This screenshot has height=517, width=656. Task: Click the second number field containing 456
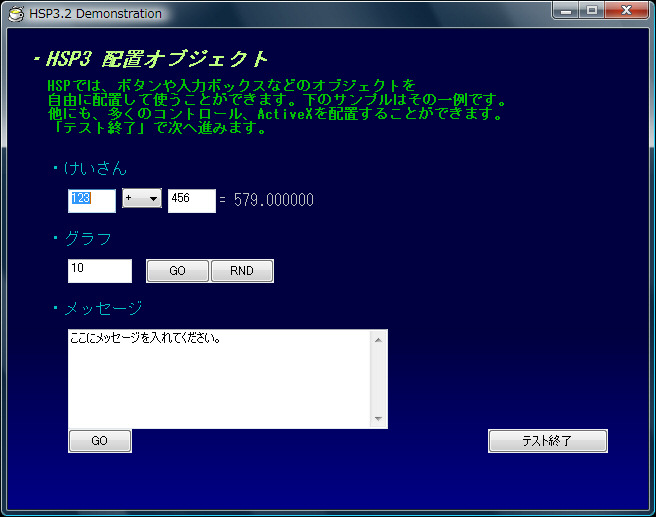192,201
